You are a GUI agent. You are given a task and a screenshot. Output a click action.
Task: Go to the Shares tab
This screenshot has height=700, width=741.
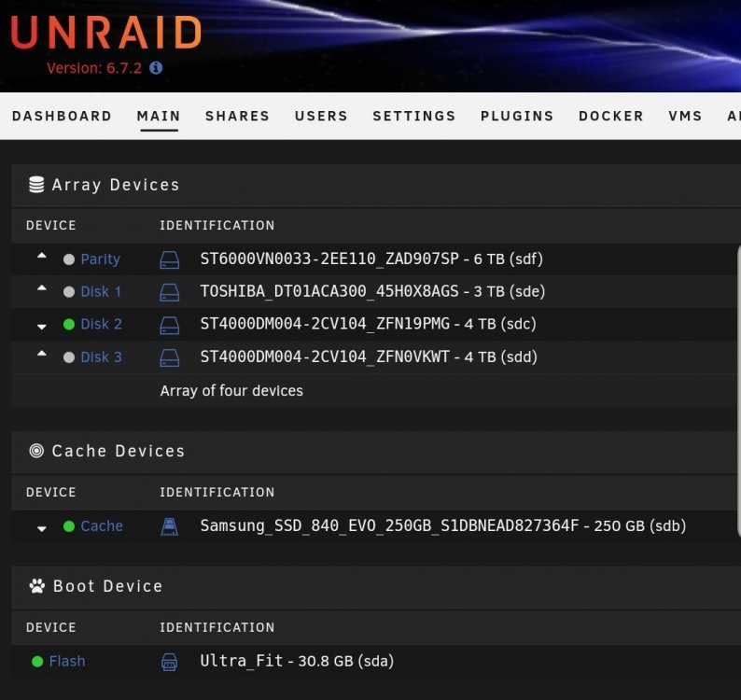(x=237, y=116)
